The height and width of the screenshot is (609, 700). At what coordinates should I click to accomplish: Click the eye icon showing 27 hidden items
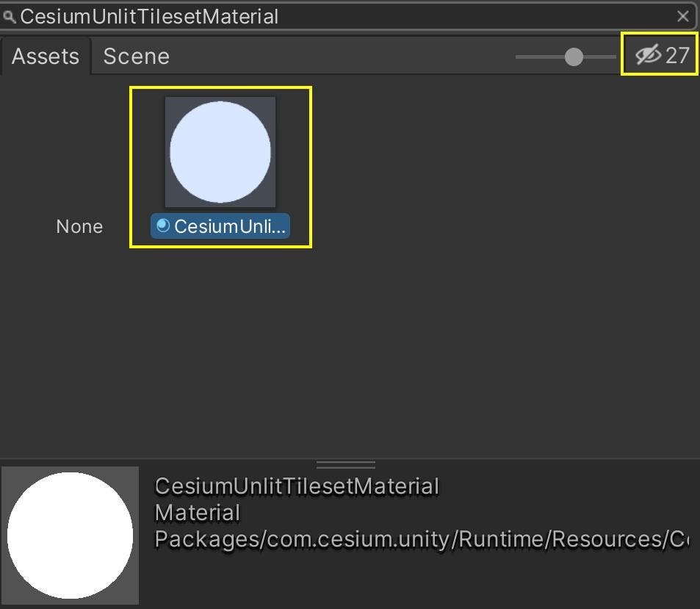point(657,54)
